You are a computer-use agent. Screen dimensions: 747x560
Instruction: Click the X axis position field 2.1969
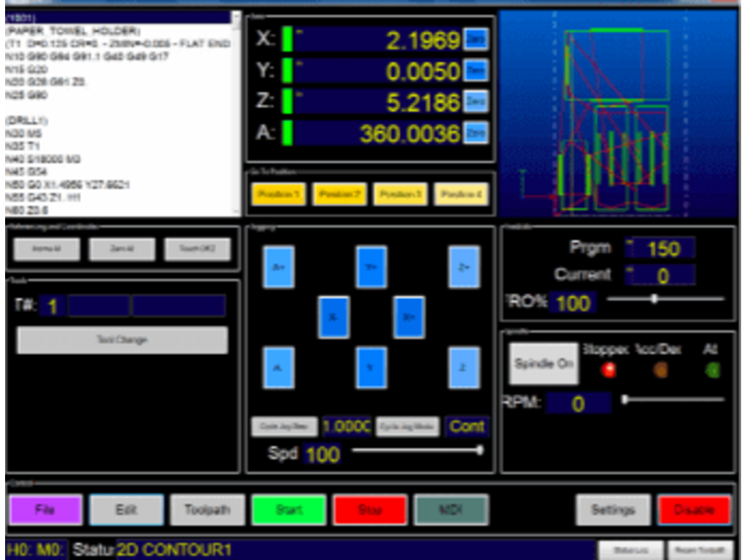(x=377, y=39)
